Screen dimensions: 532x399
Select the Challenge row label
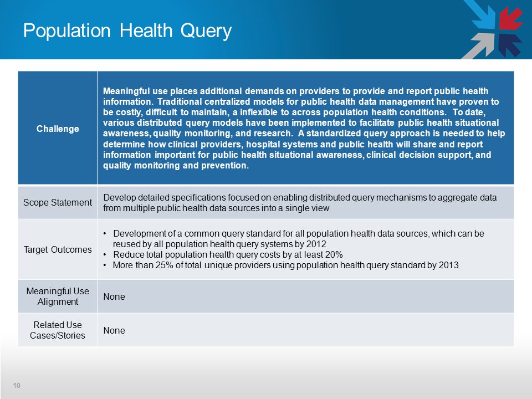(58, 129)
